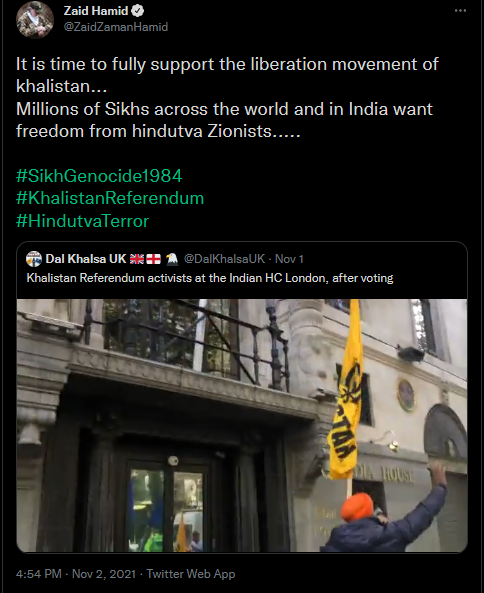Click the England flag emoji in quoted name
This screenshot has height=593, width=484.
[154, 259]
